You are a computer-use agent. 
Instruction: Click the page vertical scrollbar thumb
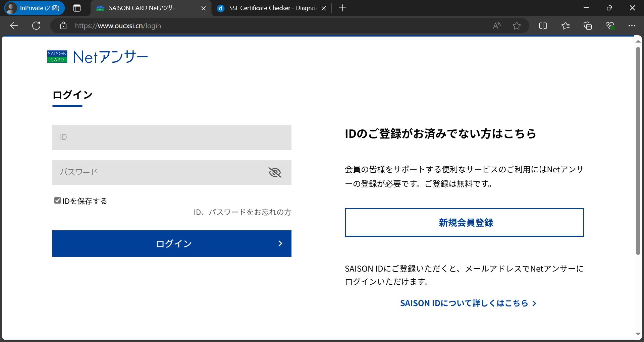click(x=638, y=151)
